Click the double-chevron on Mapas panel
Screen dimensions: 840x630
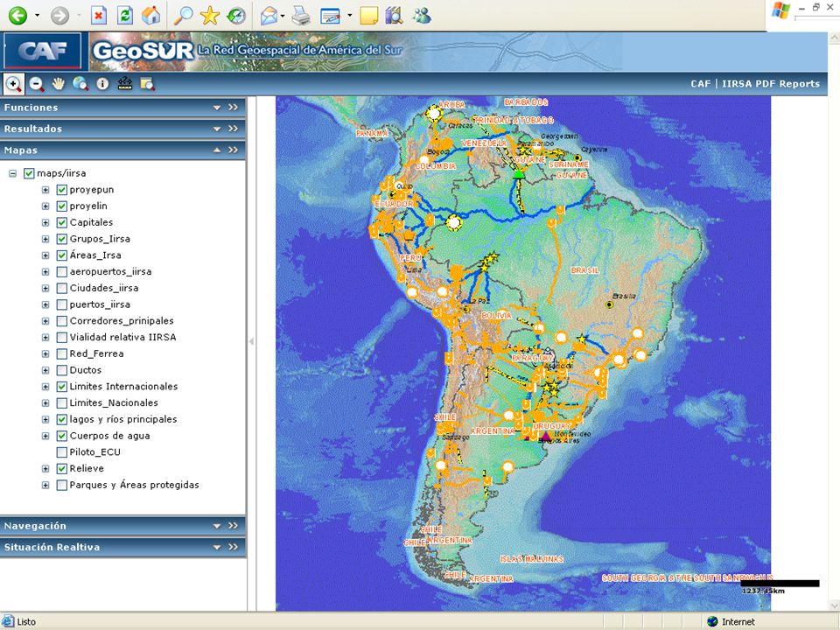click(233, 150)
